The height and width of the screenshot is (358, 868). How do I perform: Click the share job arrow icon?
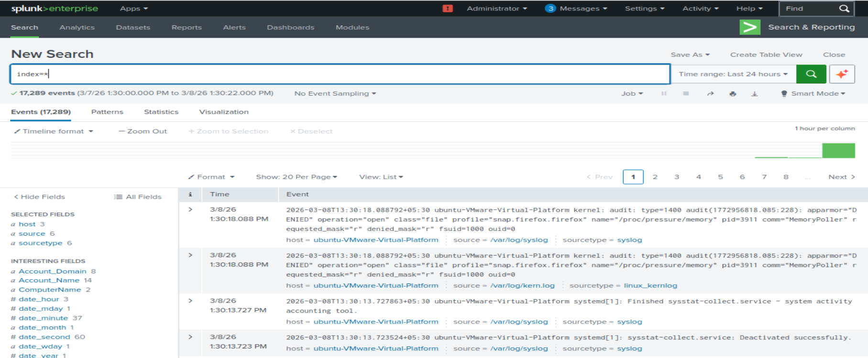pyautogui.click(x=710, y=94)
